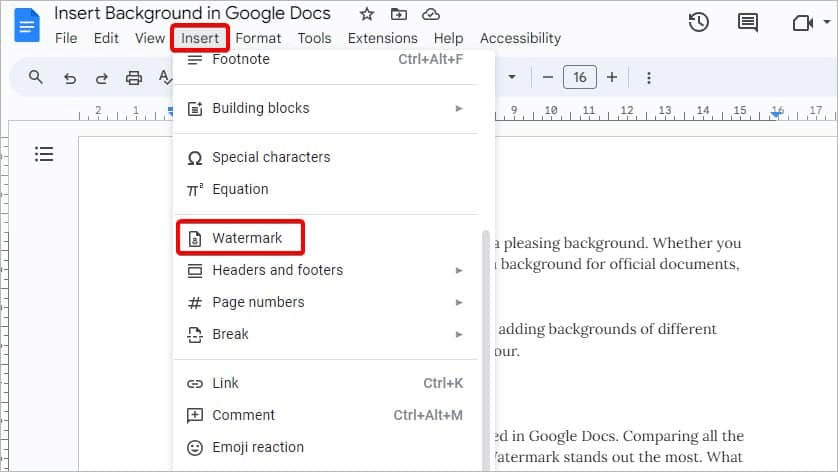Open Headers and footers entry
Screen dimensions: 838x472
(x=326, y=270)
